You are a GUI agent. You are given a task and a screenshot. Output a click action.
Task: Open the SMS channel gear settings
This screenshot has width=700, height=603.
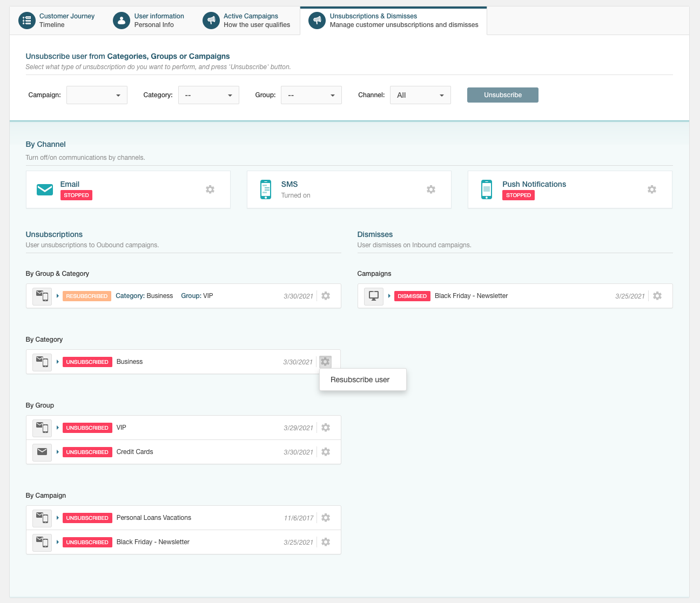pos(431,189)
